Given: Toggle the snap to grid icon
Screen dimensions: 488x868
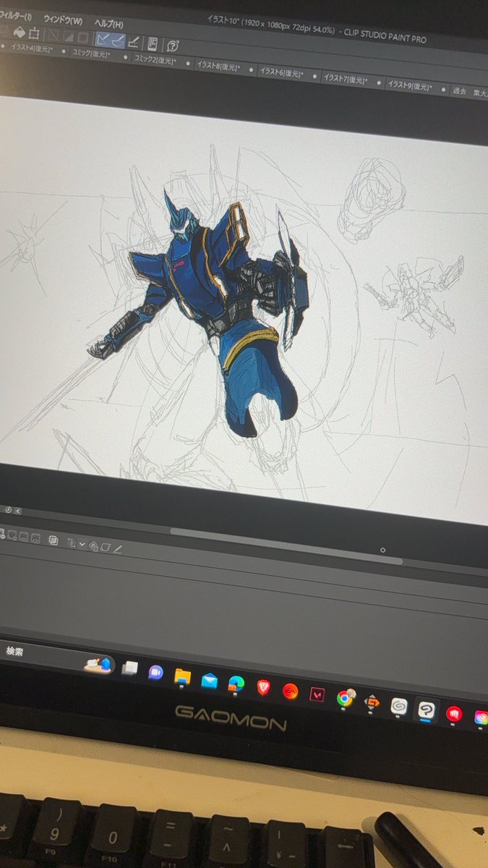Looking at the screenshot, I should [x=134, y=42].
